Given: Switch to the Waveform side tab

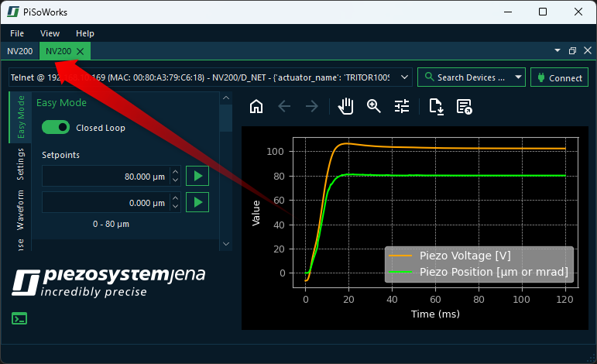Looking at the screenshot, I should (x=21, y=210).
